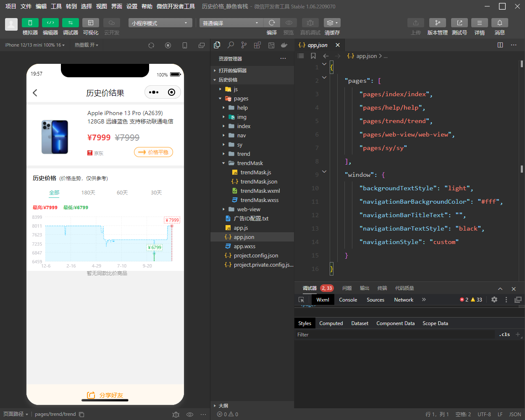525x420 pixels.
Task: Toggle the Debugger panel button
Action: tap(70, 23)
